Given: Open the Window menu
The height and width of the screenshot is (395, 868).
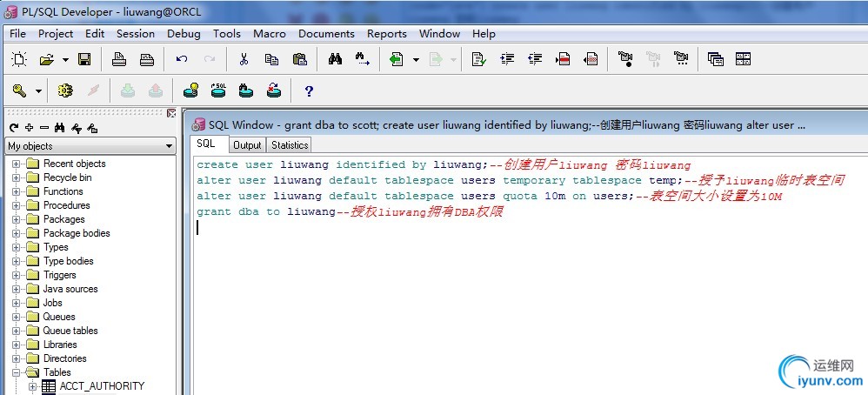Looking at the screenshot, I should click(x=439, y=34).
